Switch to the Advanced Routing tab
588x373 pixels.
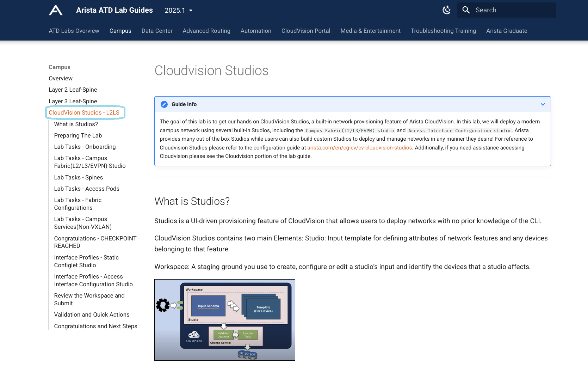pyautogui.click(x=206, y=31)
